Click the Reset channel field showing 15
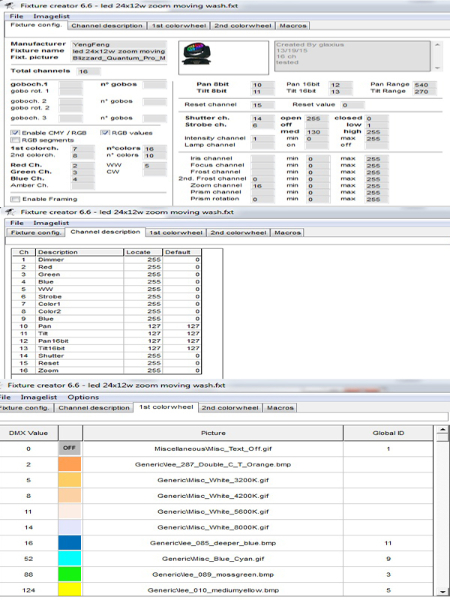The width and height of the screenshot is (450, 600). [x=262, y=104]
